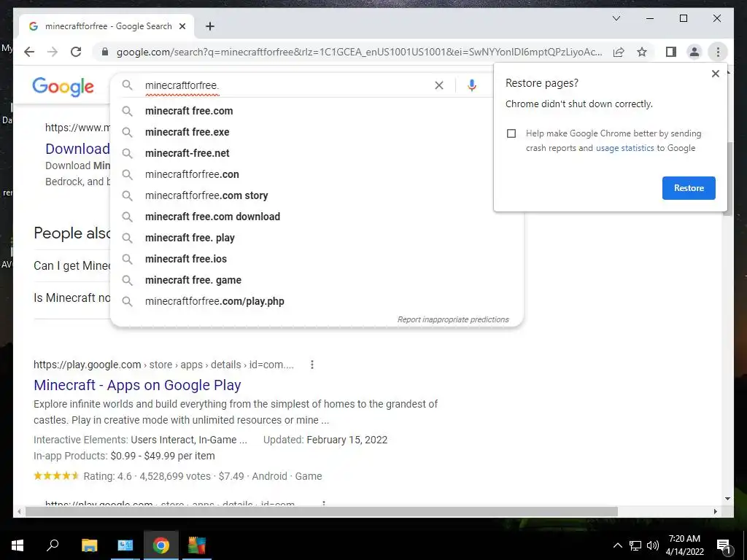Choose suggestion 'minecraft free.ios'
The height and width of the screenshot is (560, 747).
coord(317,259)
